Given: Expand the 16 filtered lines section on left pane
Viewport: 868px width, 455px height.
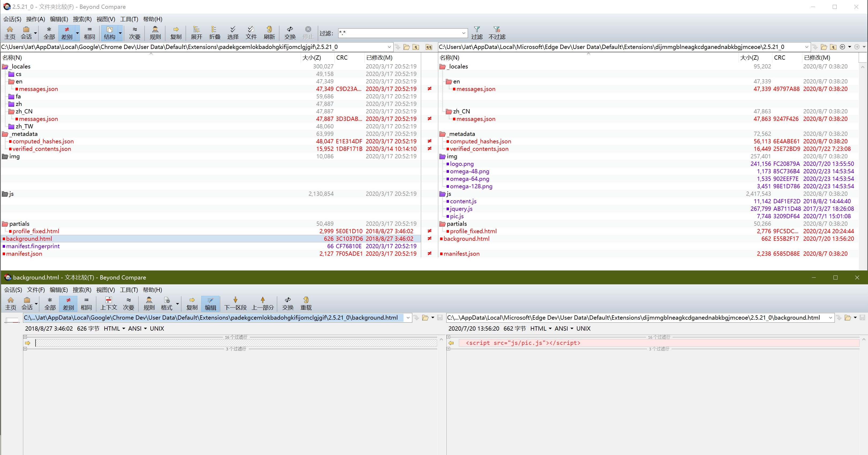Looking at the screenshot, I should 25,337.
